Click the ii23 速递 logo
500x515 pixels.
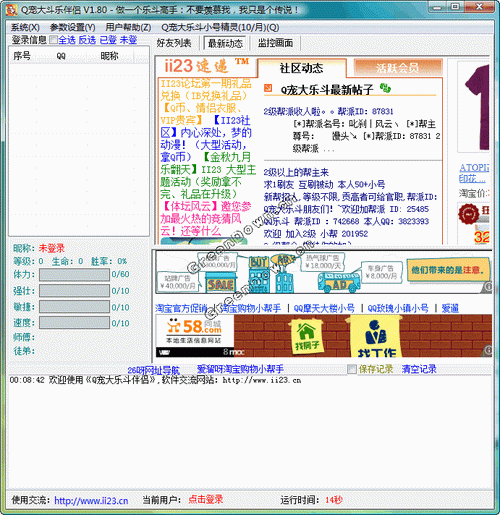click(x=206, y=66)
